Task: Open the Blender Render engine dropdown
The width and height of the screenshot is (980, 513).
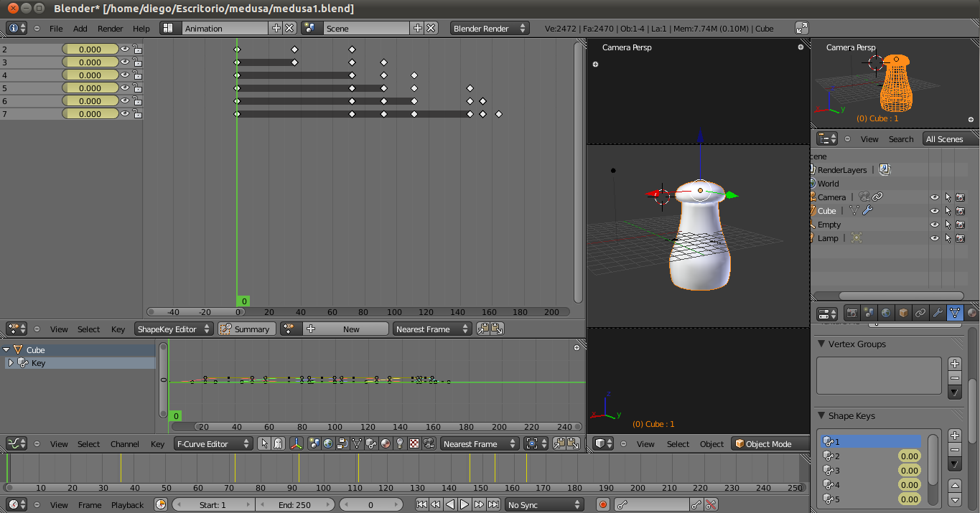Action: click(x=490, y=28)
